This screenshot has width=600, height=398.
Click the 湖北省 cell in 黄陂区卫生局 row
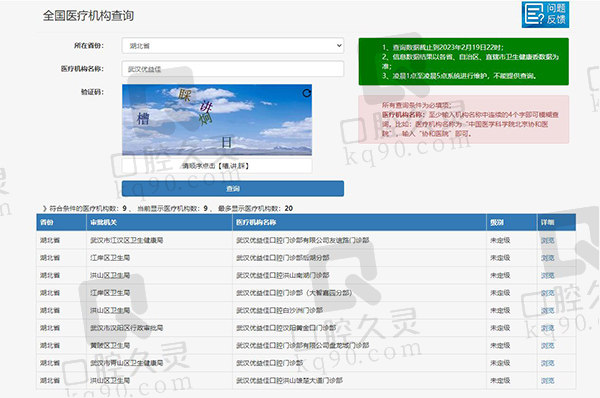62,346
